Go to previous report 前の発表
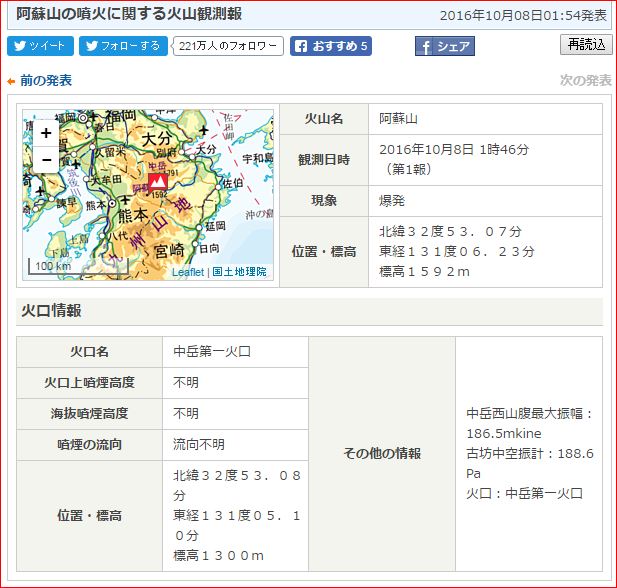This screenshot has width=617, height=588. point(45,81)
